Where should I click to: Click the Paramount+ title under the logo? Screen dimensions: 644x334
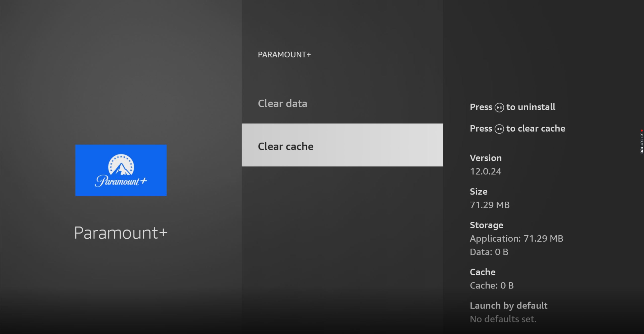pyautogui.click(x=121, y=233)
